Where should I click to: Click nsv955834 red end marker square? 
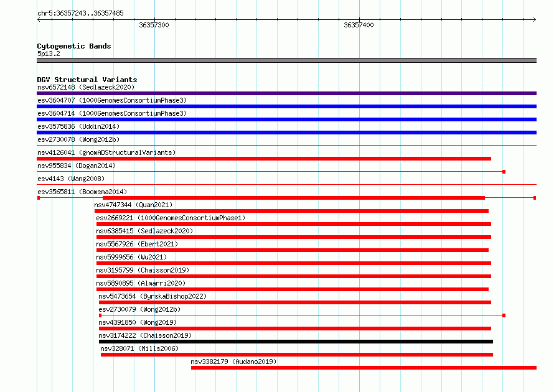504,172
